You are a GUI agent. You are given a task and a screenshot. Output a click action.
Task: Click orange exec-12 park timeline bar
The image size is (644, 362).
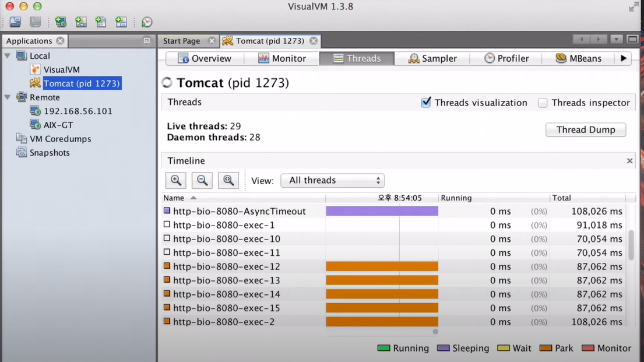[x=382, y=266]
